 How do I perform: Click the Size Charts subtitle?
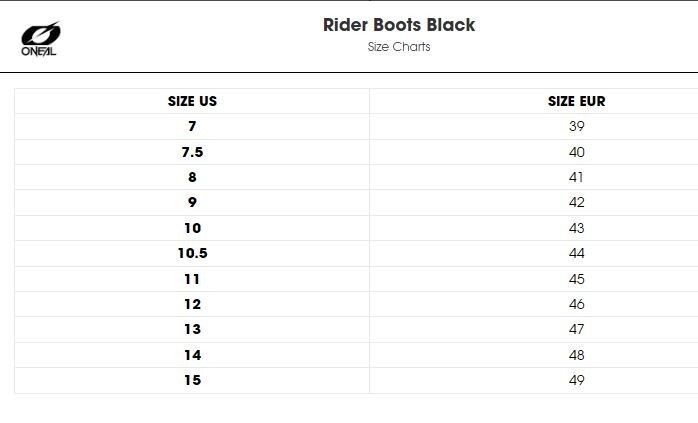[x=399, y=47]
